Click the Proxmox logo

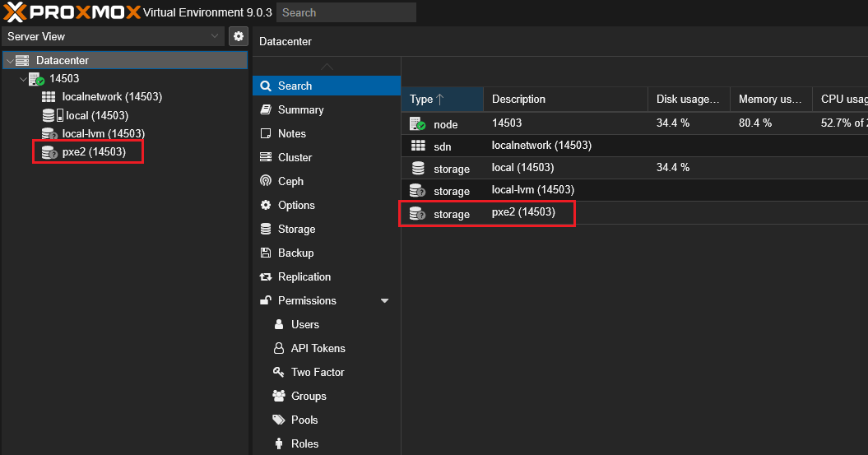tap(71, 12)
